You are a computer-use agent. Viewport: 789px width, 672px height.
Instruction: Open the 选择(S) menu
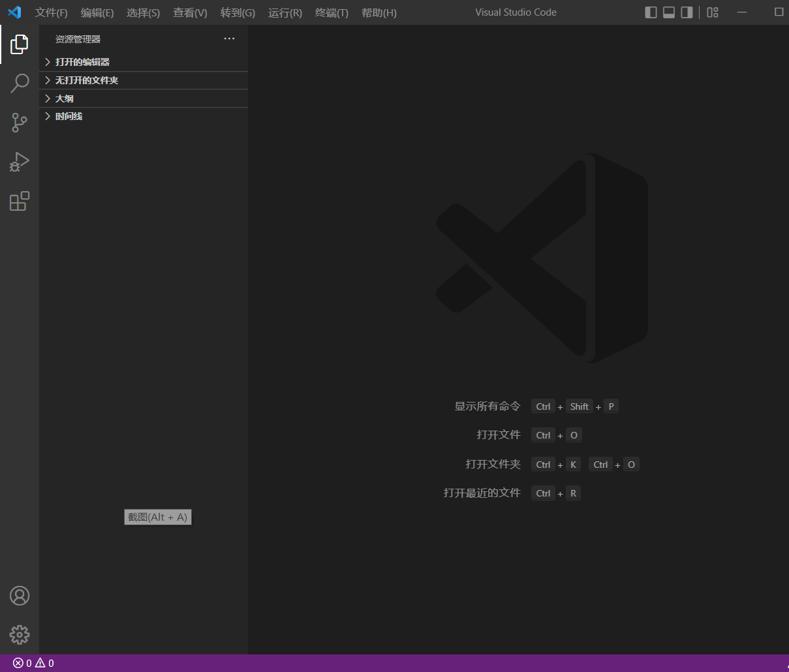[143, 13]
